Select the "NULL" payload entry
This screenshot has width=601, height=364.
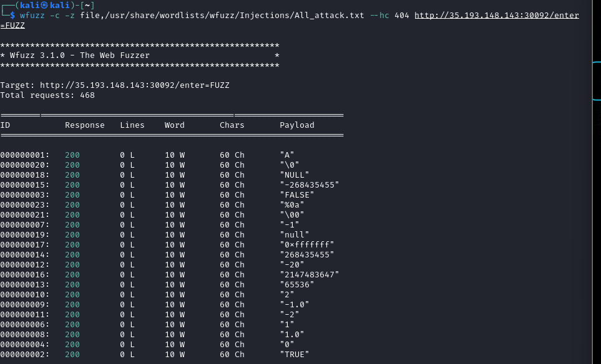pyautogui.click(x=295, y=175)
